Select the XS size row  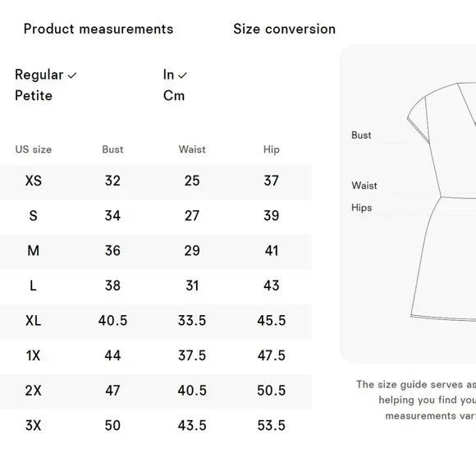pos(156,181)
